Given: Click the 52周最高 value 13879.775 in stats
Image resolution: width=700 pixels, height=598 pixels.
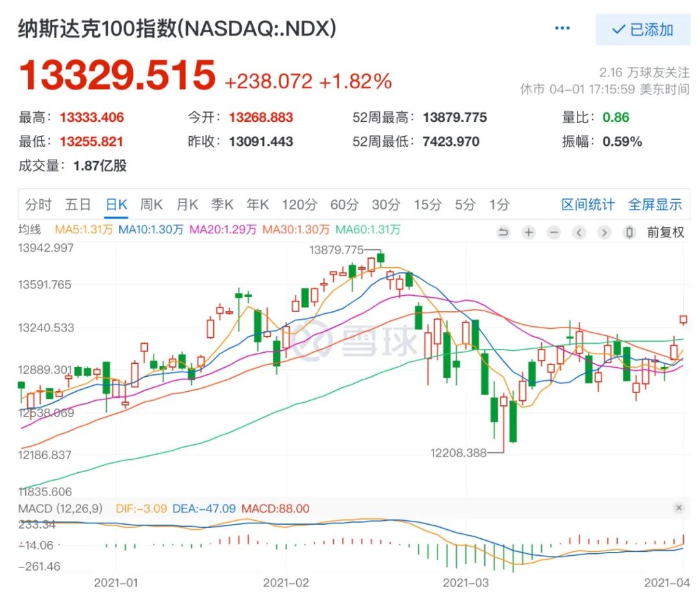Looking at the screenshot, I should tap(454, 117).
